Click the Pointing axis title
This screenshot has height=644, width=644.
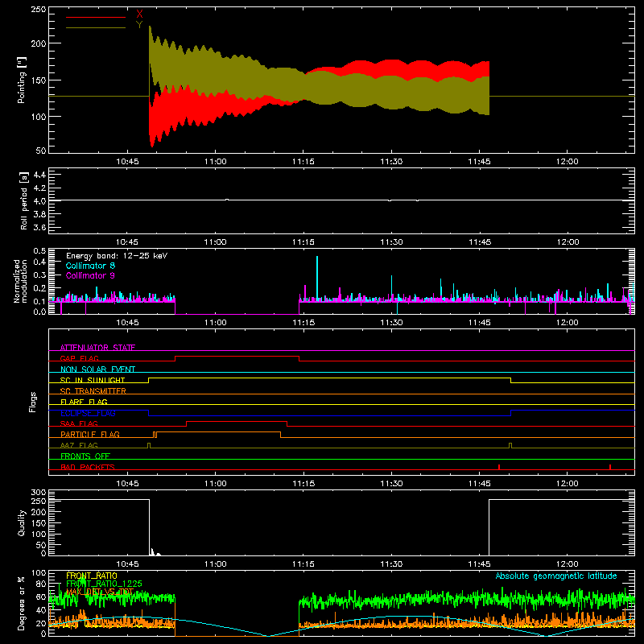coord(22,80)
